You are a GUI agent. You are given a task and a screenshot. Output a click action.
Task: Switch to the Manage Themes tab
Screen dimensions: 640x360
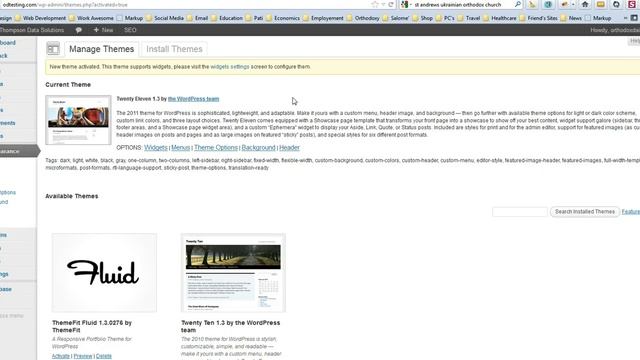102,49
